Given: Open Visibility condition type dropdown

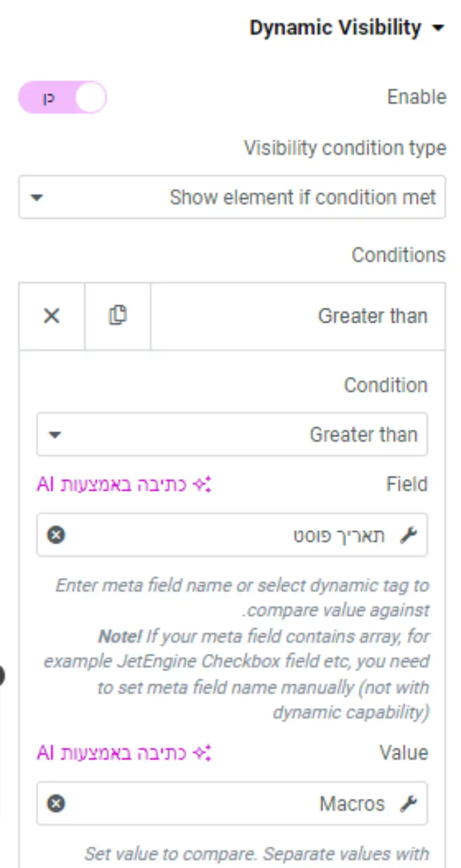Looking at the screenshot, I should [x=232, y=197].
